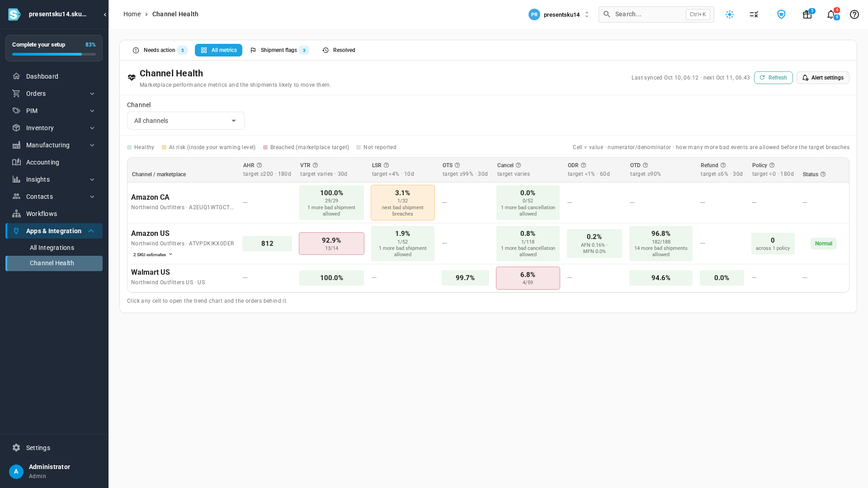Viewport: 868px width, 488px height.
Task: Open the Shipment flags tab
Action: coord(279,50)
